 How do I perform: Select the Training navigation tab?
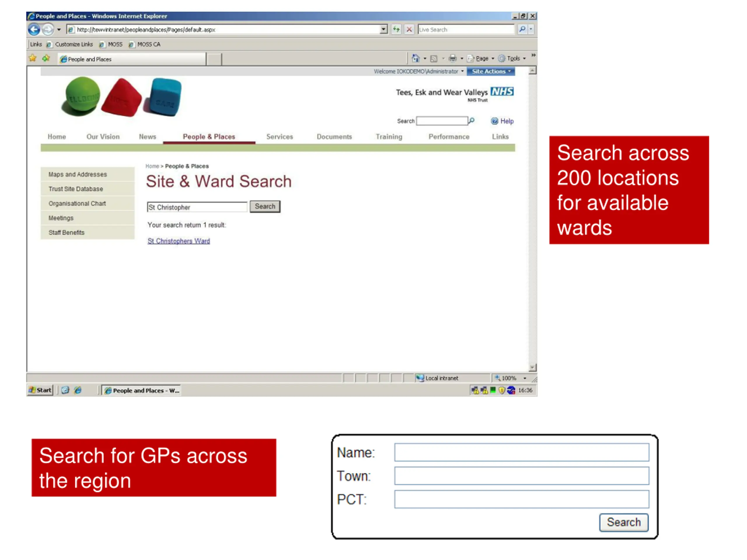pyautogui.click(x=389, y=137)
